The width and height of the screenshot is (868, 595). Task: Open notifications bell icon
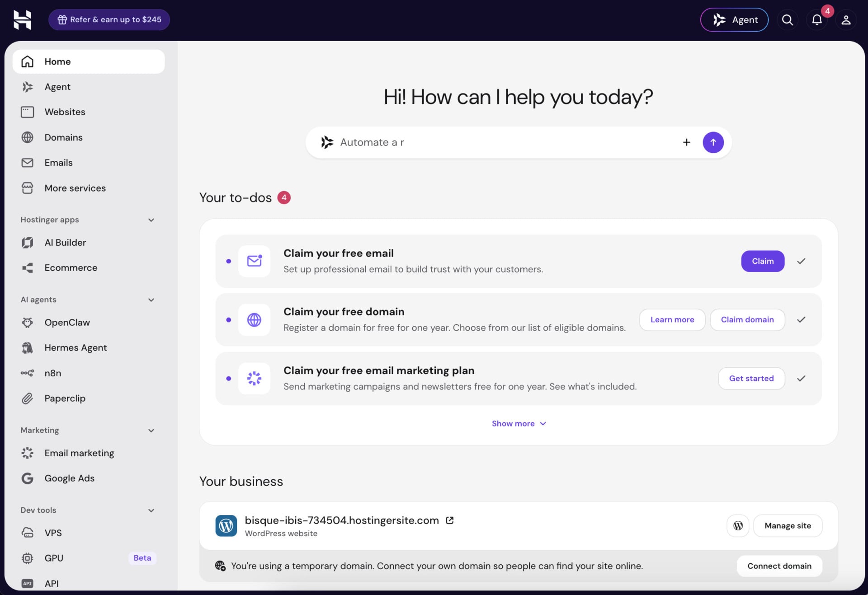[x=817, y=20]
